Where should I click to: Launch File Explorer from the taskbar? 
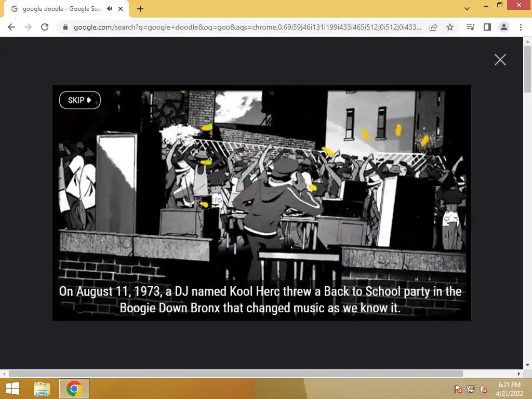(x=42, y=389)
